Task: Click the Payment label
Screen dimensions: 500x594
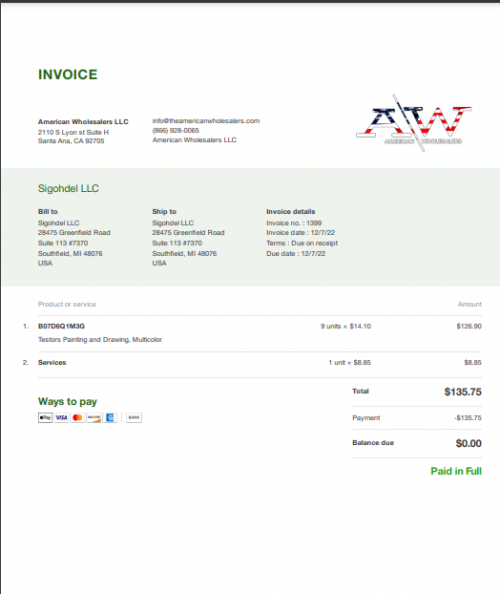Action: pos(366,418)
